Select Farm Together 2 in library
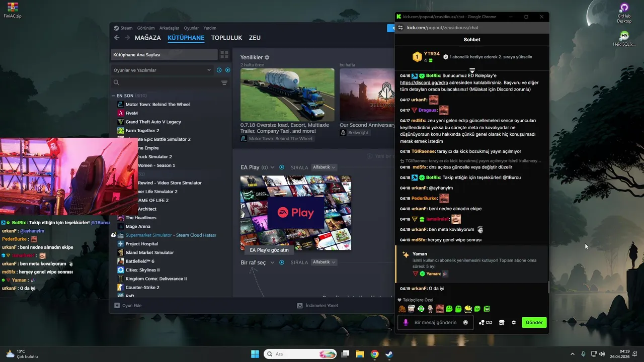644x362 pixels. tap(142, 130)
